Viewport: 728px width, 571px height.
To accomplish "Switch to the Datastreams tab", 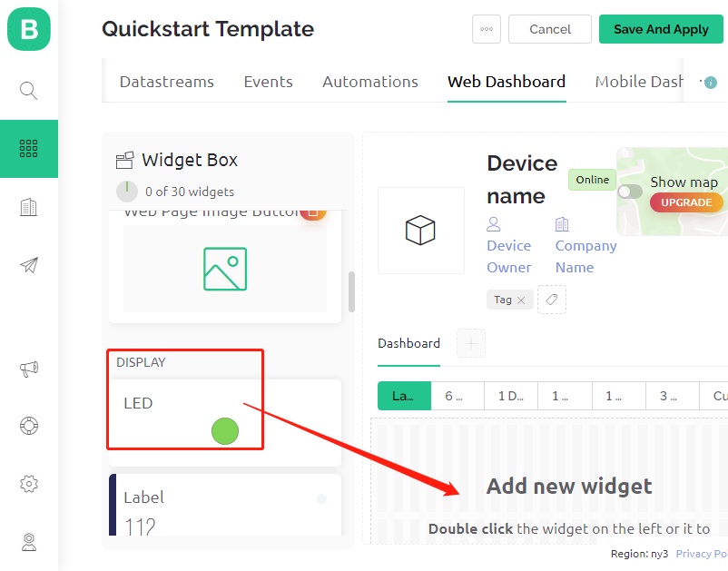I will (167, 82).
